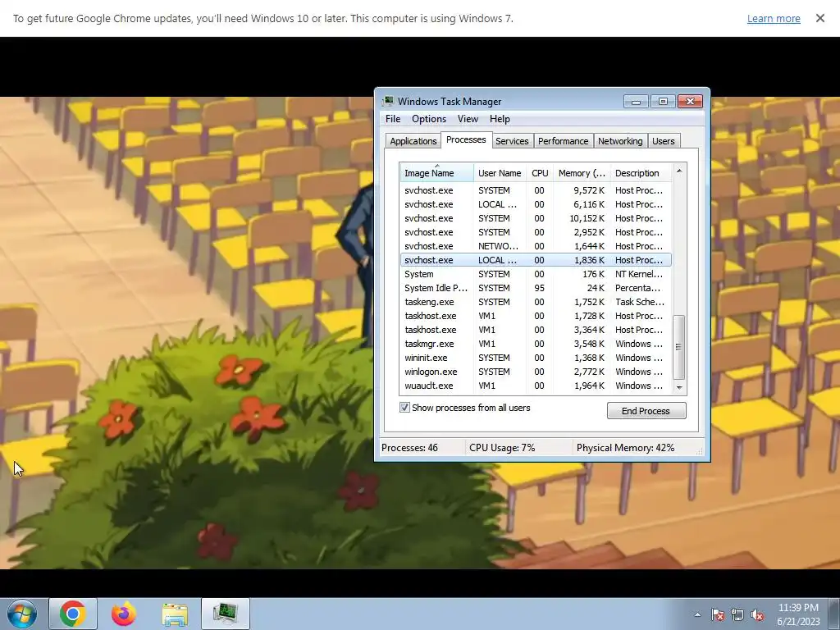Click process list scrollbar down arrow
Image resolution: width=840 pixels, height=630 pixels.
pyautogui.click(x=678, y=387)
